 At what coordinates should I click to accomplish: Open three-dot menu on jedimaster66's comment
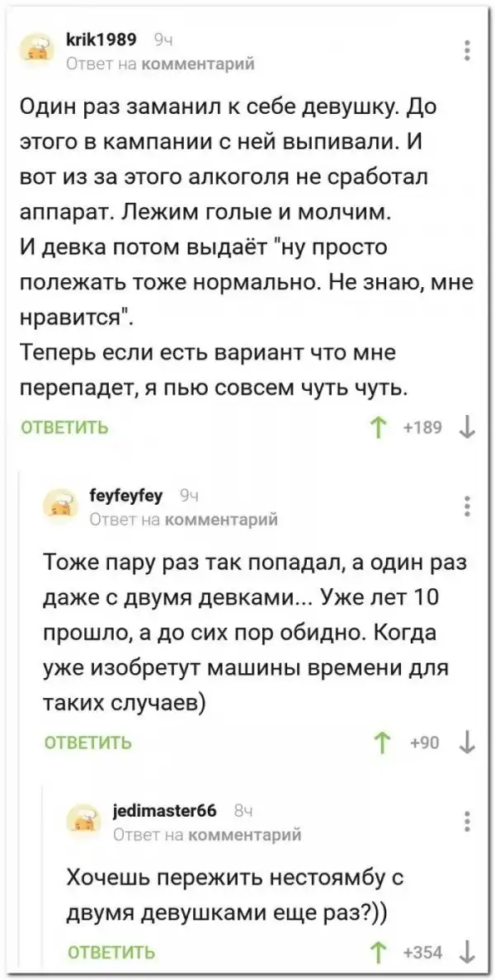468,821
